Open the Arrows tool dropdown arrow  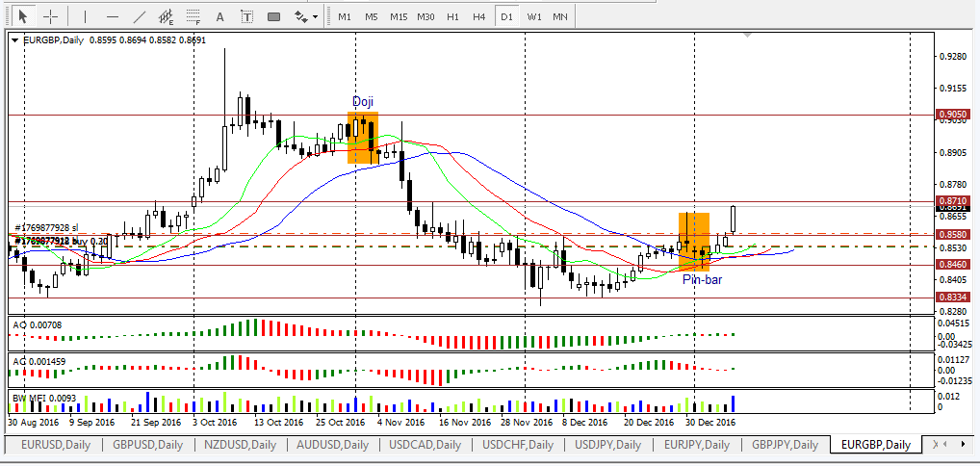315,17
